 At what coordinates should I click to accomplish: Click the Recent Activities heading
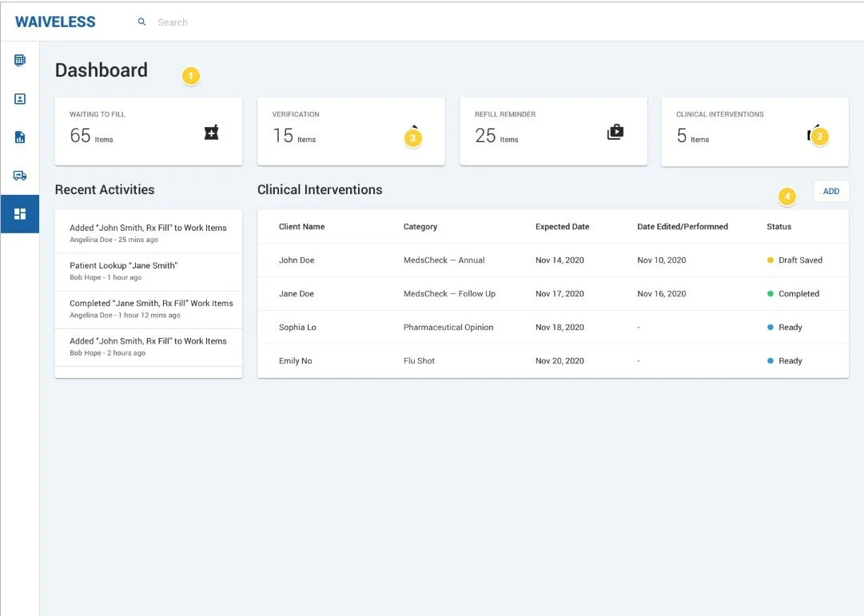click(x=105, y=189)
